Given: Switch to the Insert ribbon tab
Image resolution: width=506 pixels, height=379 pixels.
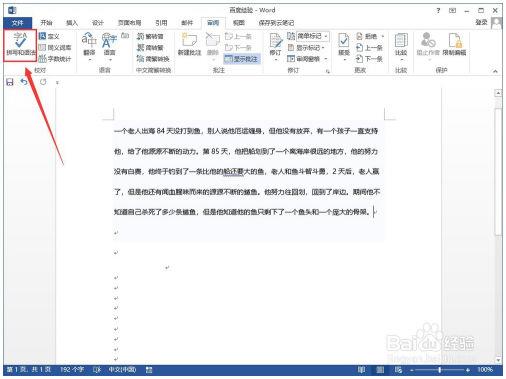Looking at the screenshot, I should tap(72, 23).
